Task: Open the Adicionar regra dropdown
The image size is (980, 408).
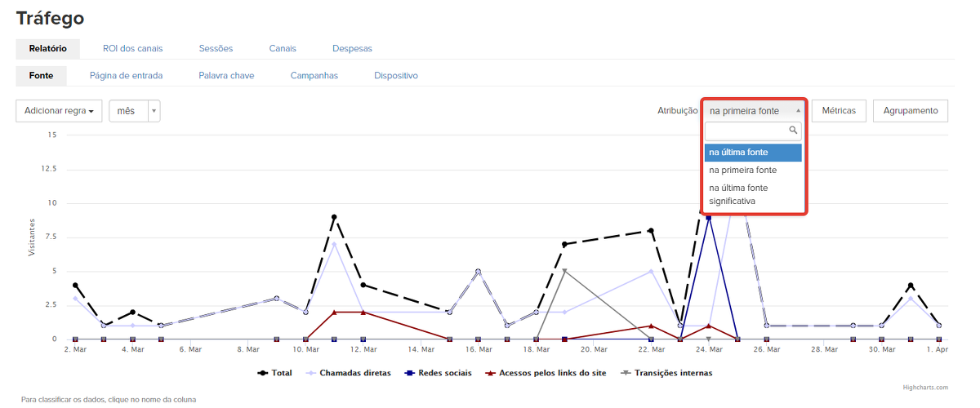Action: pos(59,111)
